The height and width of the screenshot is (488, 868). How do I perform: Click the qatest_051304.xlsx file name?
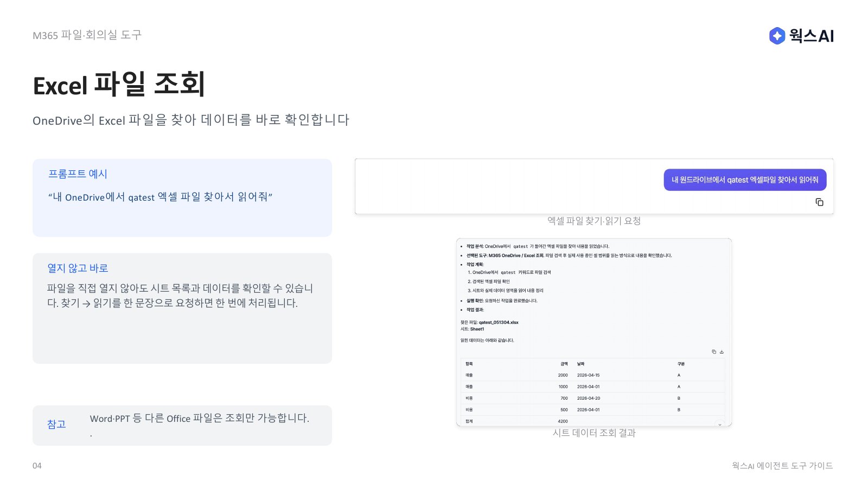pos(499,322)
